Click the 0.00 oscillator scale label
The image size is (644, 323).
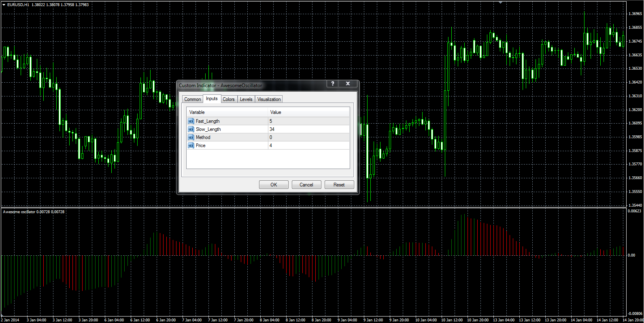631,255
